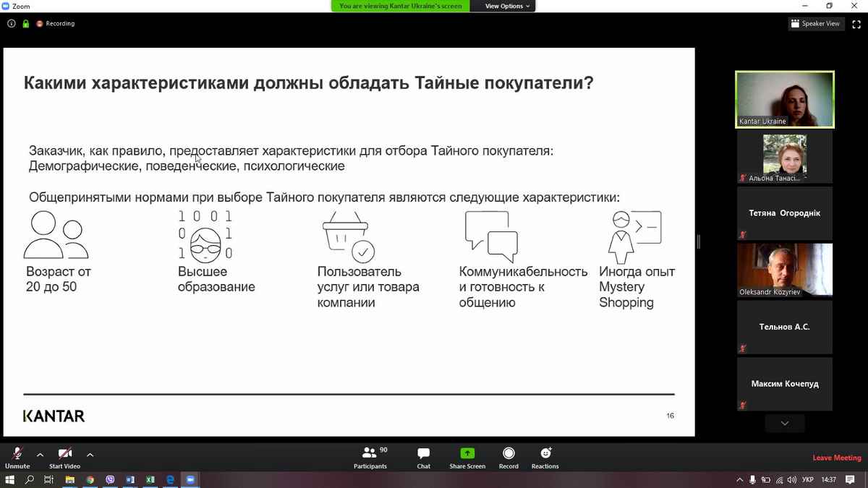Select Oleksandr Kozyriev's video thumbnail
This screenshot has height=488, width=868.
pyautogui.click(x=784, y=269)
